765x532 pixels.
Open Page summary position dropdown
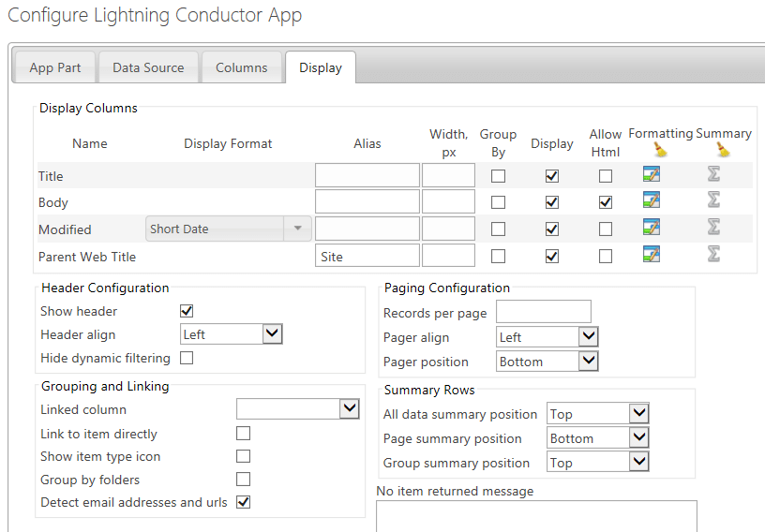(598, 438)
